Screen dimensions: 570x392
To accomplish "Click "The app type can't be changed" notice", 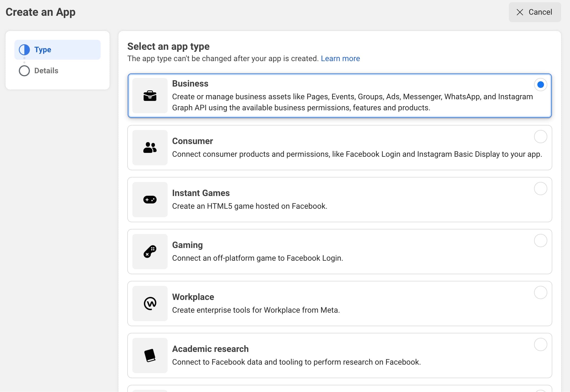I will point(223,59).
